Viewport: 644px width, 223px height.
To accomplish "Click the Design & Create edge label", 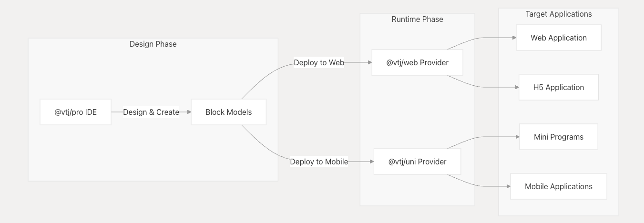I will tap(151, 112).
